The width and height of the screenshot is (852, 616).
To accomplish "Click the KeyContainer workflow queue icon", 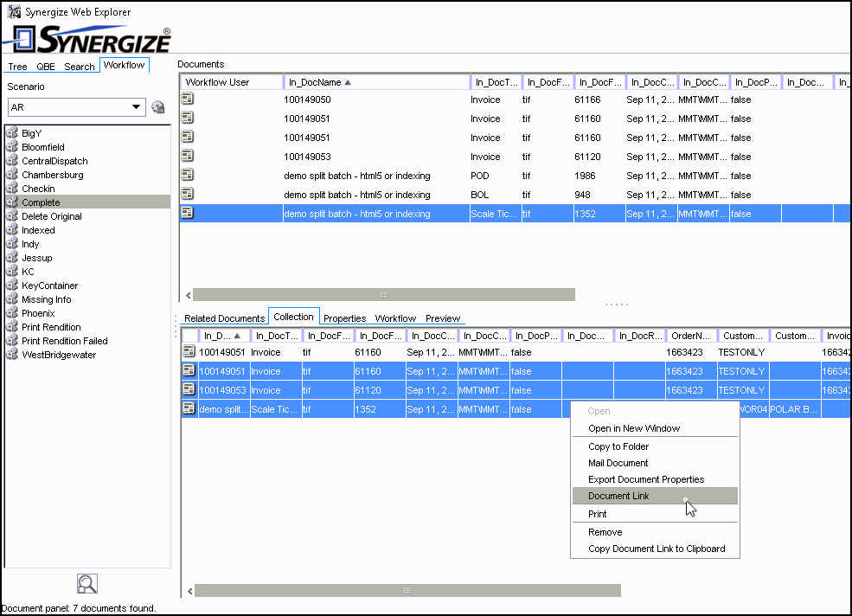I will [x=12, y=285].
